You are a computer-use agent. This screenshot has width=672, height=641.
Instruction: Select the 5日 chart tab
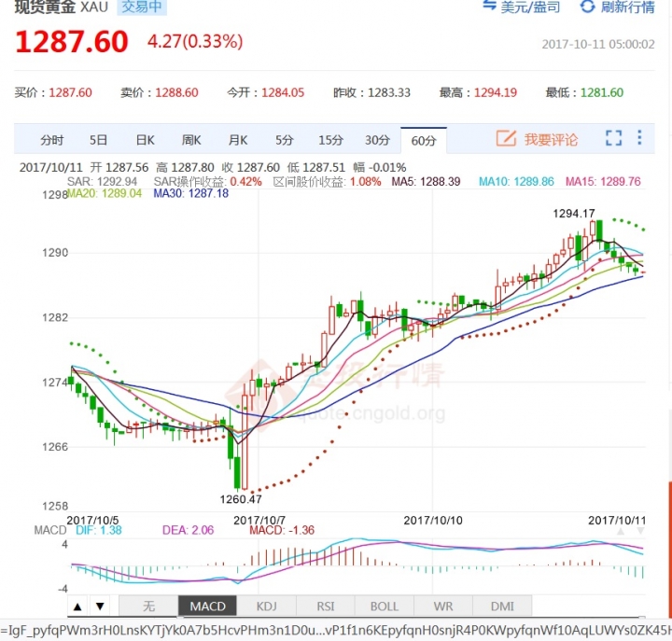tap(99, 140)
